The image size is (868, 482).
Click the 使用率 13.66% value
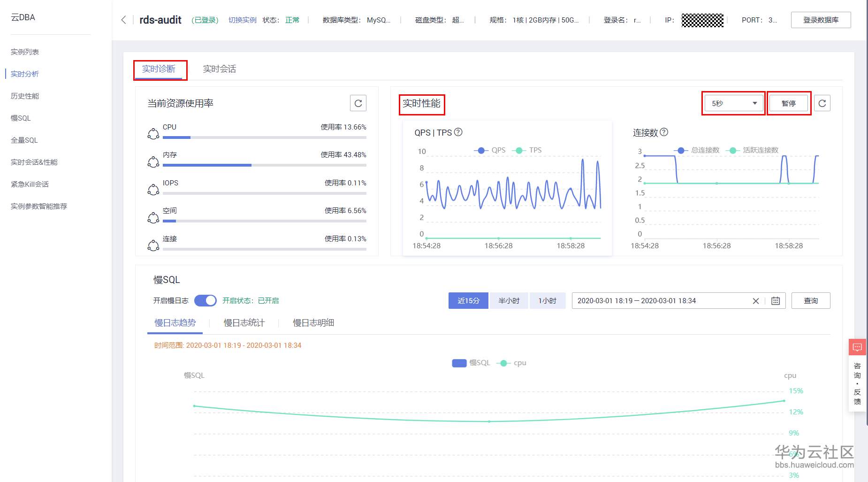[343, 127]
